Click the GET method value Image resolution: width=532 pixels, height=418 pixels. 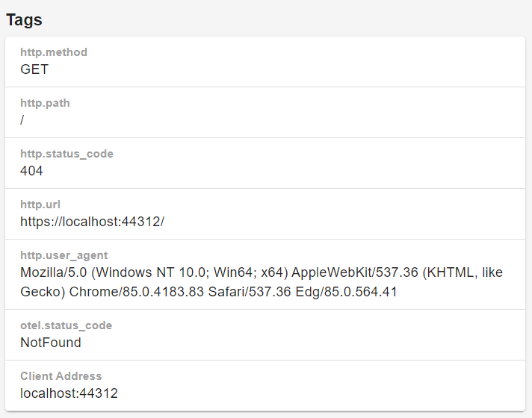[x=34, y=69]
